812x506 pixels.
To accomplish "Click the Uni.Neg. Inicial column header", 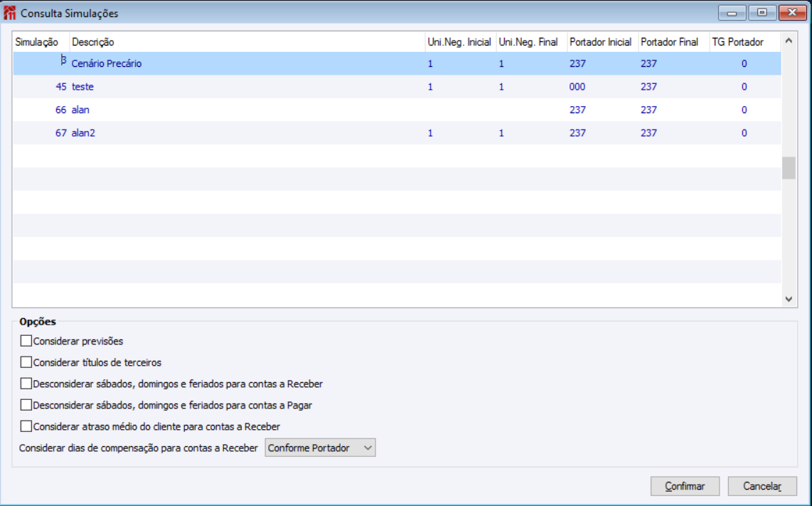I will 460,42.
